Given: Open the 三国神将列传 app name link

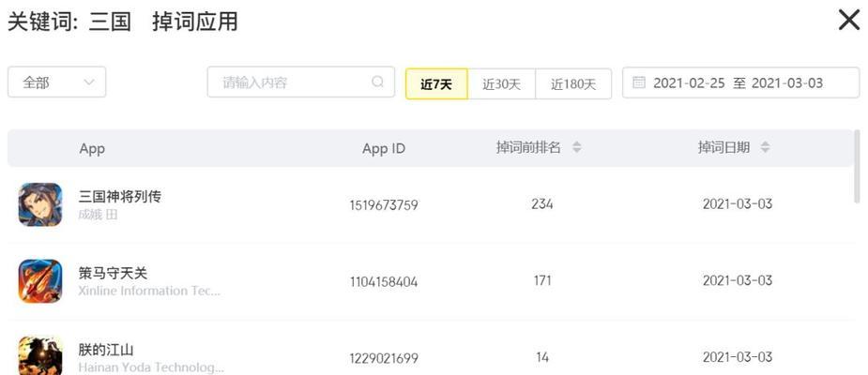Looking at the screenshot, I should [119, 196].
